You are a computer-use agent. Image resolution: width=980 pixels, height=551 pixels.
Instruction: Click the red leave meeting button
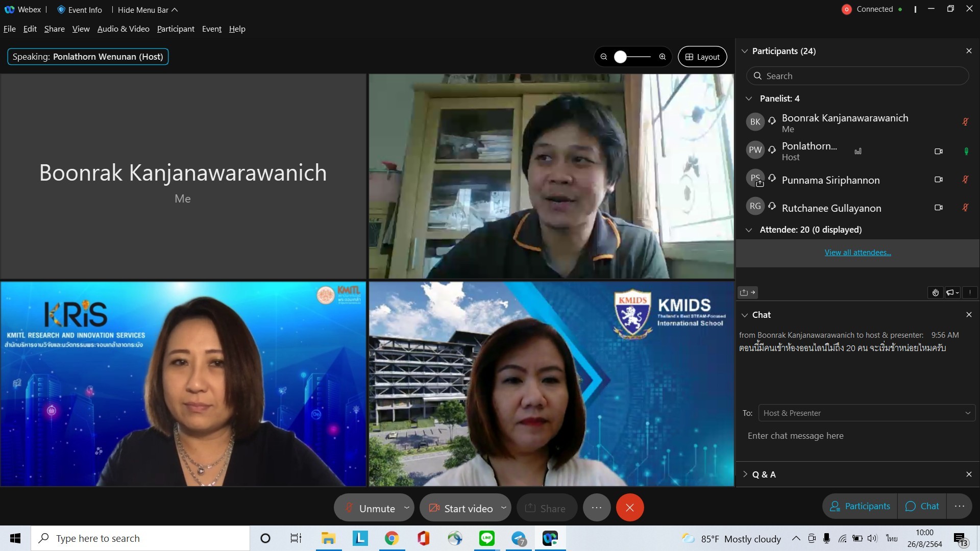click(x=629, y=508)
